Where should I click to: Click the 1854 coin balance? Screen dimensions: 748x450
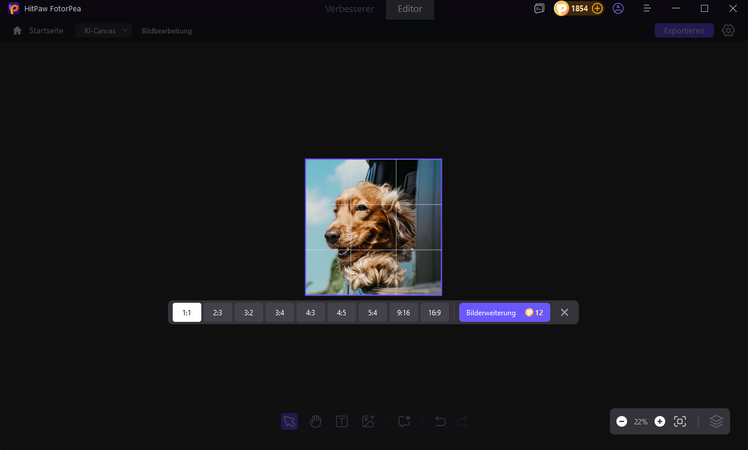pos(580,8)
